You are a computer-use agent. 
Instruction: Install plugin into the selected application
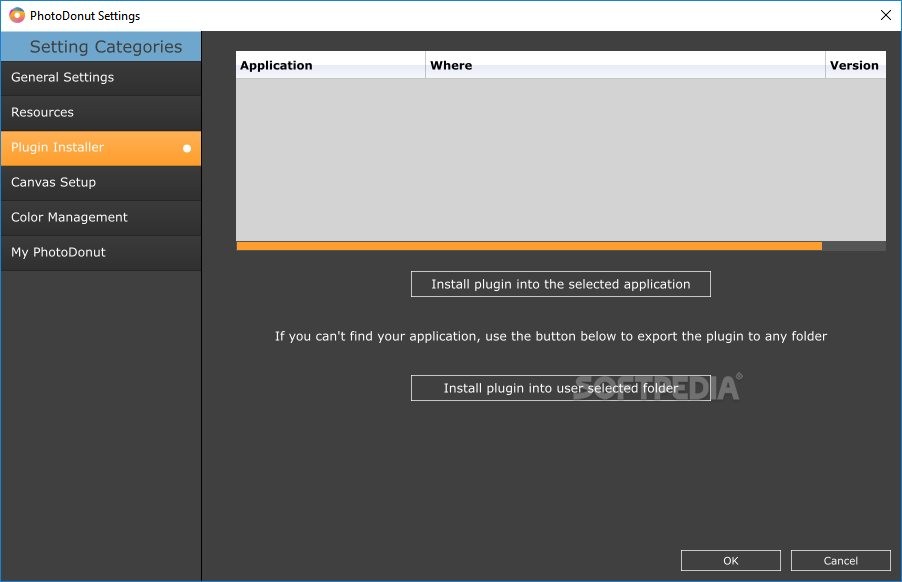[x=561, y=284]
